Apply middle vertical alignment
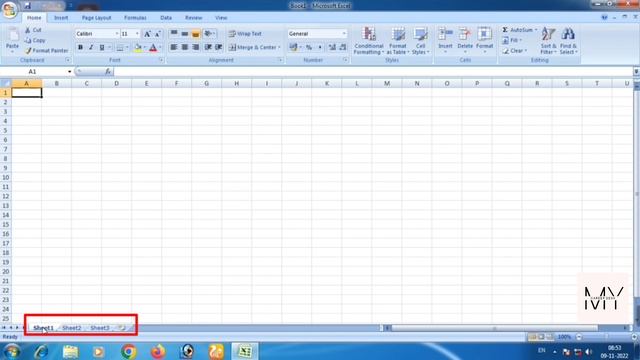The image size is (640, 360). pyautogui.click(x=184, y=33)
